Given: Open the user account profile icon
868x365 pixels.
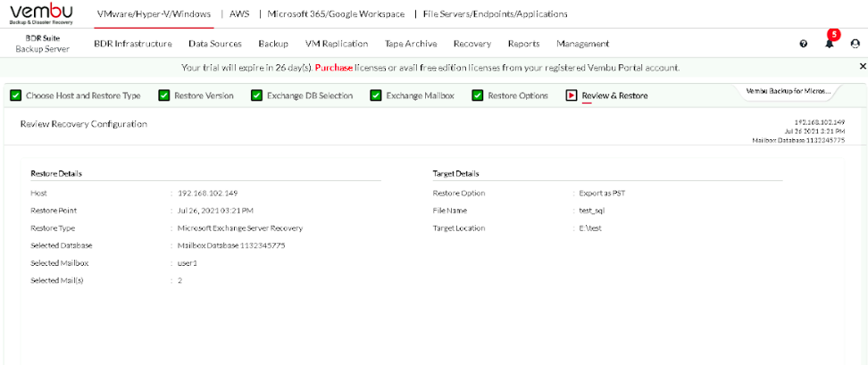Looking at the screenshot, I should [x=855, y=44].
